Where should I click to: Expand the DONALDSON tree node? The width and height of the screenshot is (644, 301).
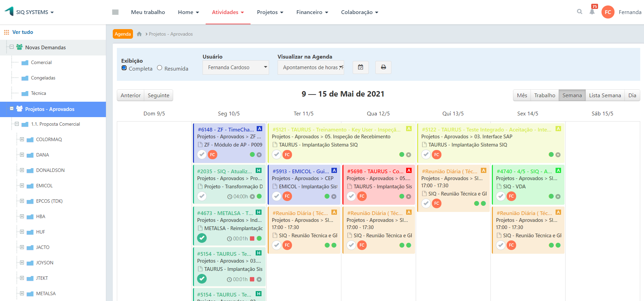pyautogui.click(x=22, y=170)
